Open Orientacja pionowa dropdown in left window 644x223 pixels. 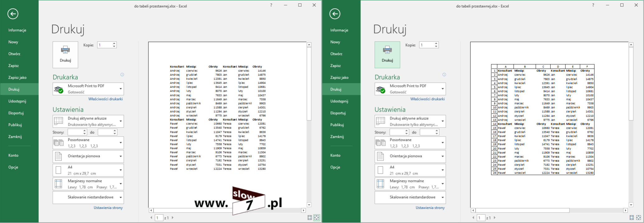click(88, 156)
